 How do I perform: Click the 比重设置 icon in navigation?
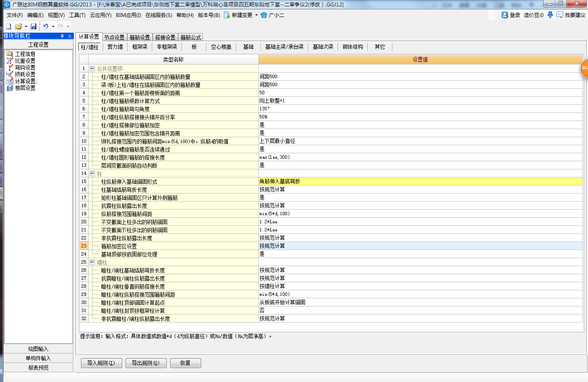tap(10, 61)
